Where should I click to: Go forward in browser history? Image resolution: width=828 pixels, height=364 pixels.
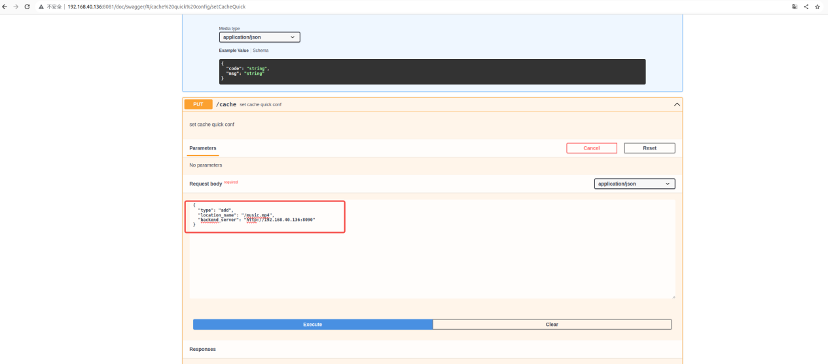(x=16, y=7)
